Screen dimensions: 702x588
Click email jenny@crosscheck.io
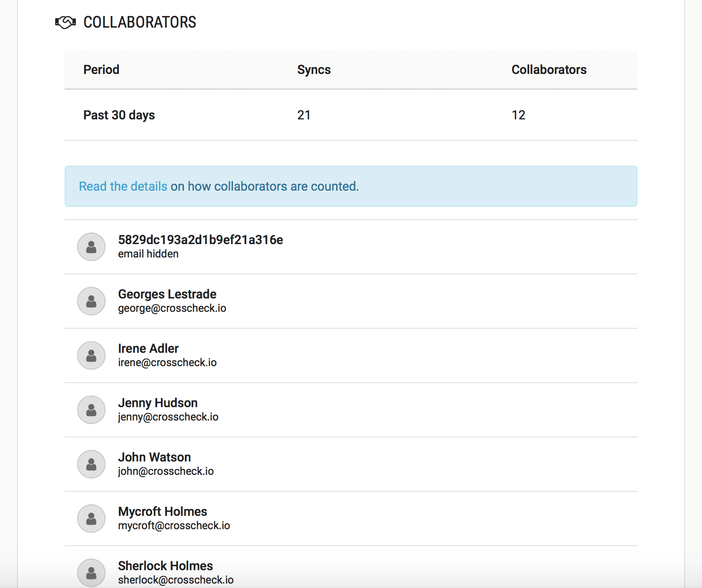click(168, 417)
